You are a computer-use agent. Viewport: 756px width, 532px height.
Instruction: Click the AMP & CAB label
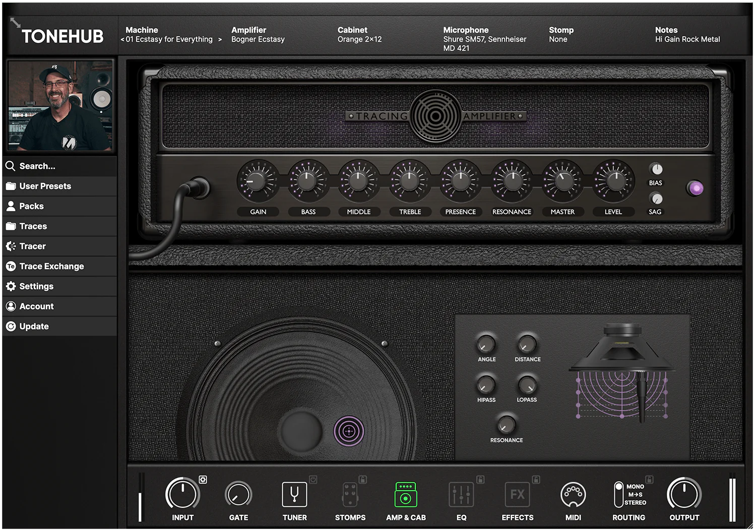tap(406, 517)
